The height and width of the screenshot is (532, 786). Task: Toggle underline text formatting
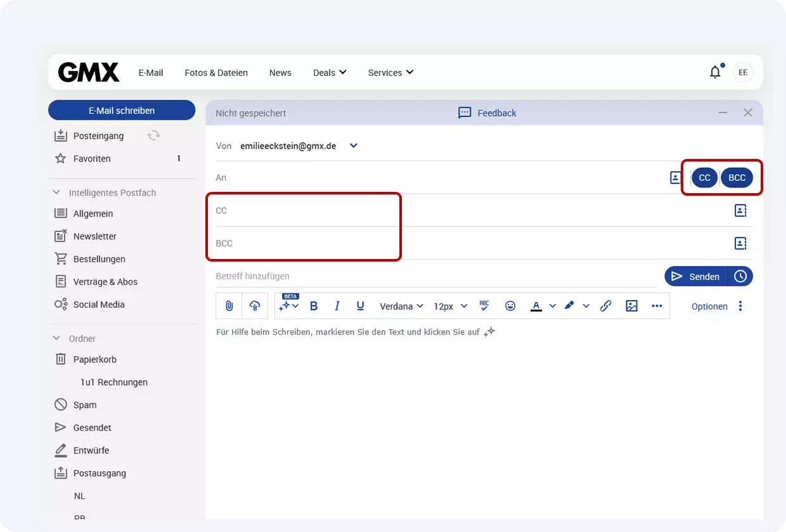coord(360,306)
